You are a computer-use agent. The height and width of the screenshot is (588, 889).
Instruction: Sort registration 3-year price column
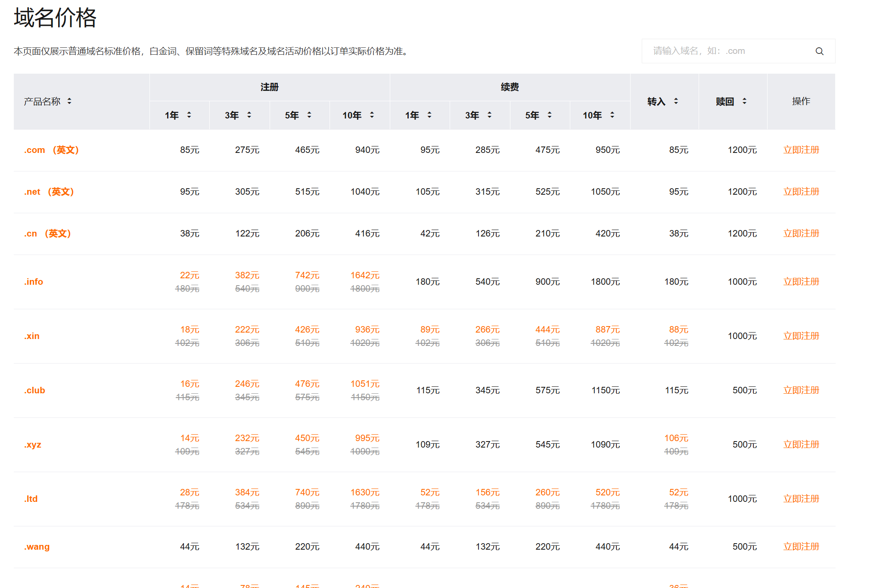pyautogui.click(x=249, y=115)
